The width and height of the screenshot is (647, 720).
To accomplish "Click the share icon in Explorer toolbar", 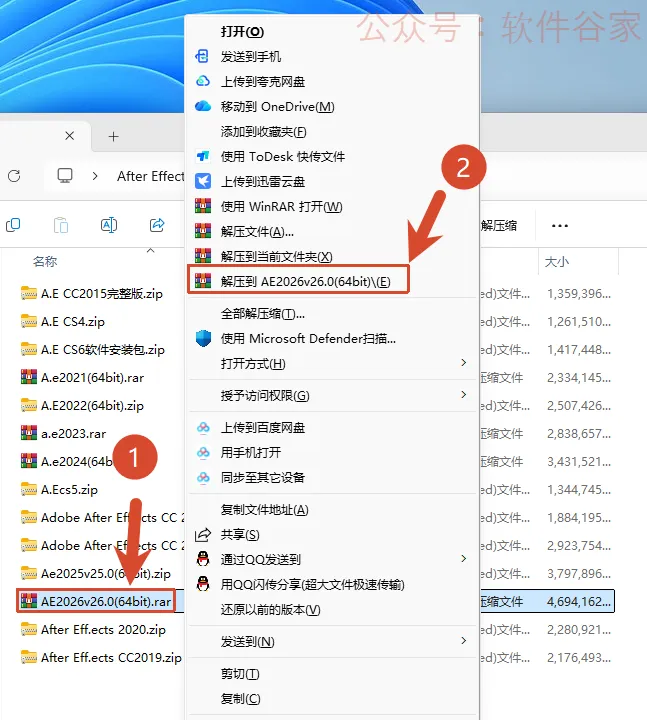I will coord(157,225).
